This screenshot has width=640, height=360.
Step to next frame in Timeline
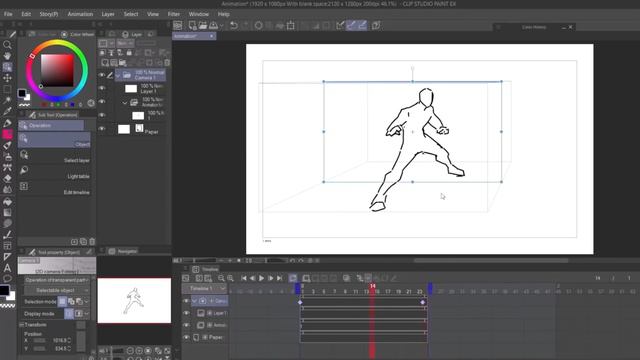(x=271, y=278)
